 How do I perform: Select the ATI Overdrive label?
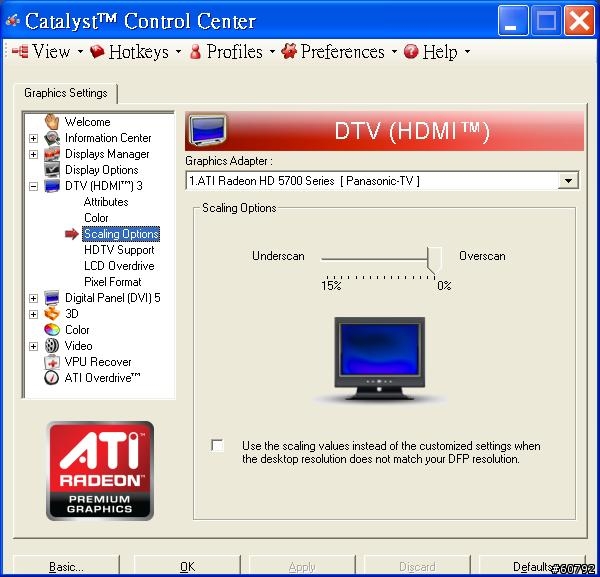pos(102,378)
